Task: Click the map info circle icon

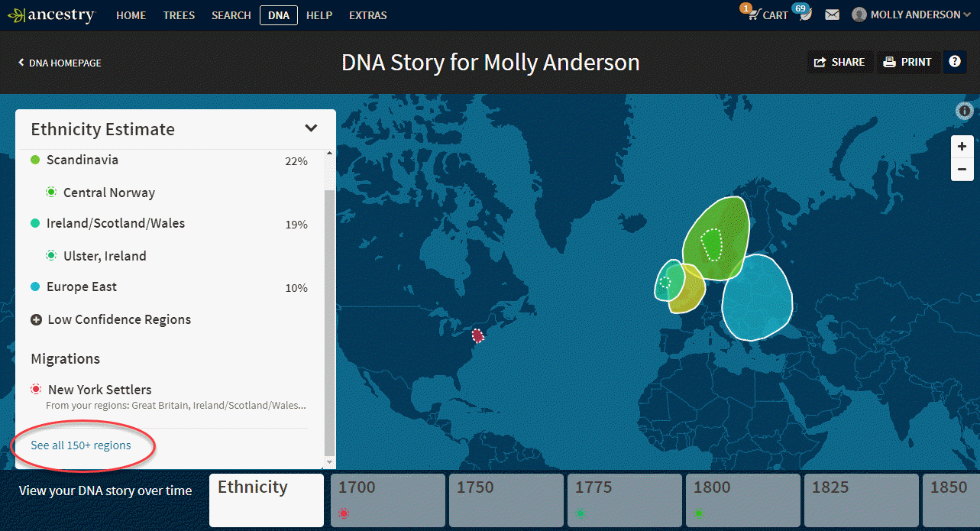Action: click(x=963, y=111)
